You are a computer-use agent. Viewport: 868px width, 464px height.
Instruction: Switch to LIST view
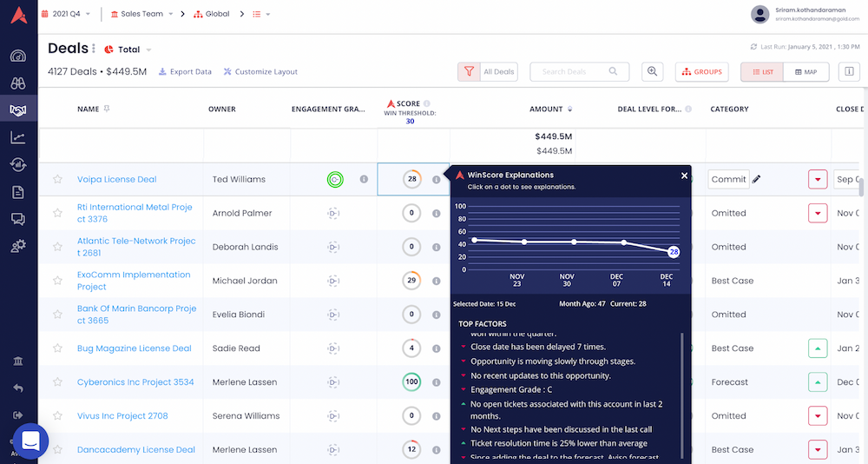point(762,72)
